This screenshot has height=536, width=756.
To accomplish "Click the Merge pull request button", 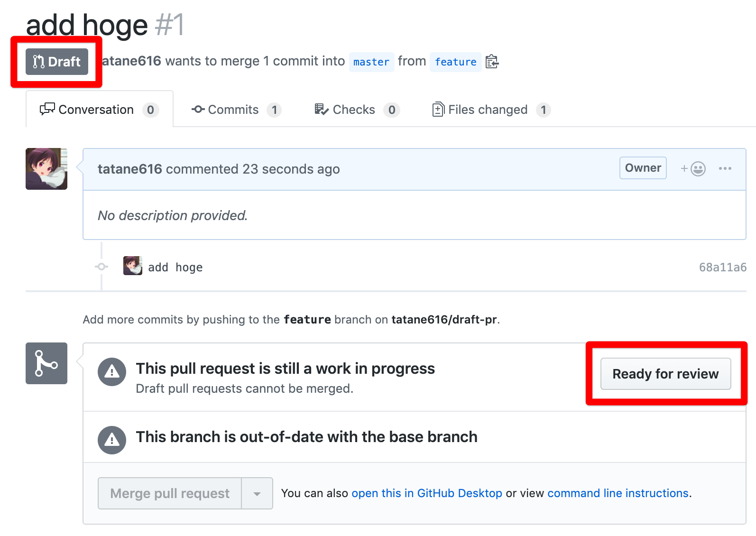I will point(169,493).
